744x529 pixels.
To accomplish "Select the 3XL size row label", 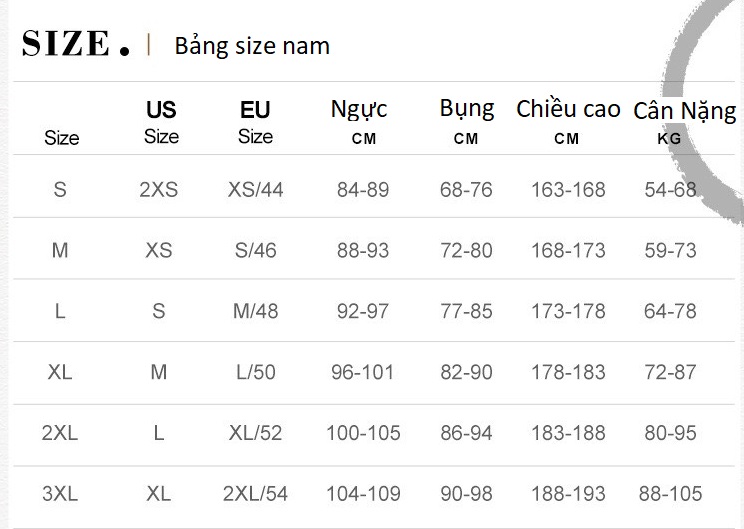I will click(x=60, y=494).
